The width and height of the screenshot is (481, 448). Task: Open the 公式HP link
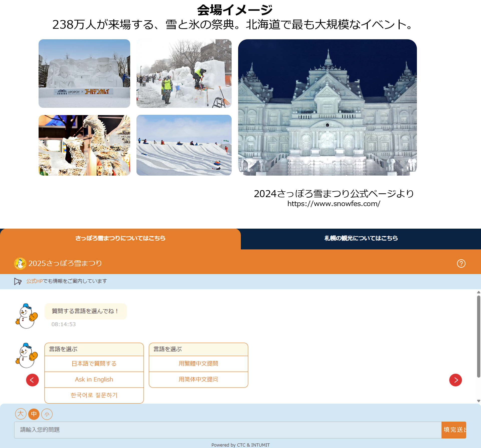[34, 281]
